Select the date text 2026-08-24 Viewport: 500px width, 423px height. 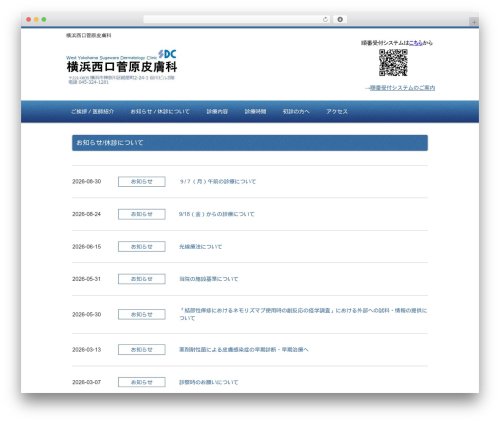[87, 214]
